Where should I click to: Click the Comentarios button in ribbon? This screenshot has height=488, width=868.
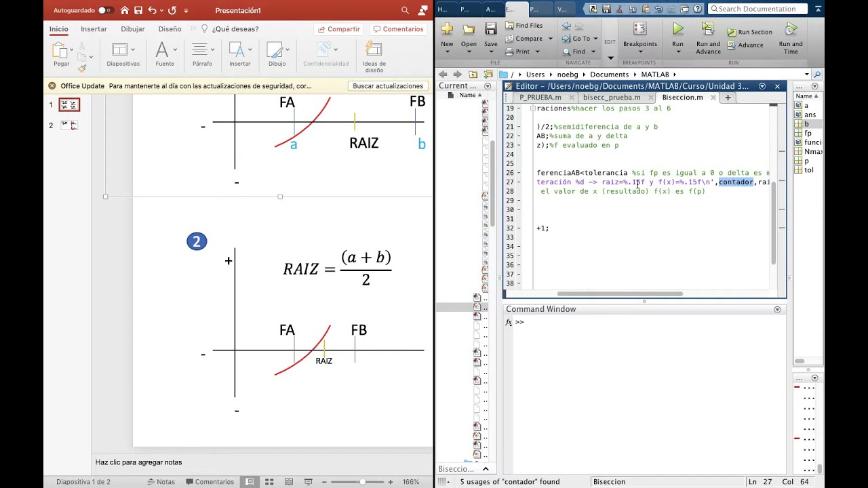pyautogui.click(x=398, y=29)
